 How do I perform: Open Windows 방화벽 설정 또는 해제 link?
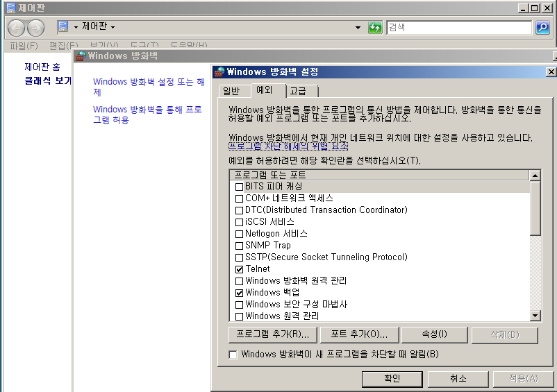(x=149, y=87)
